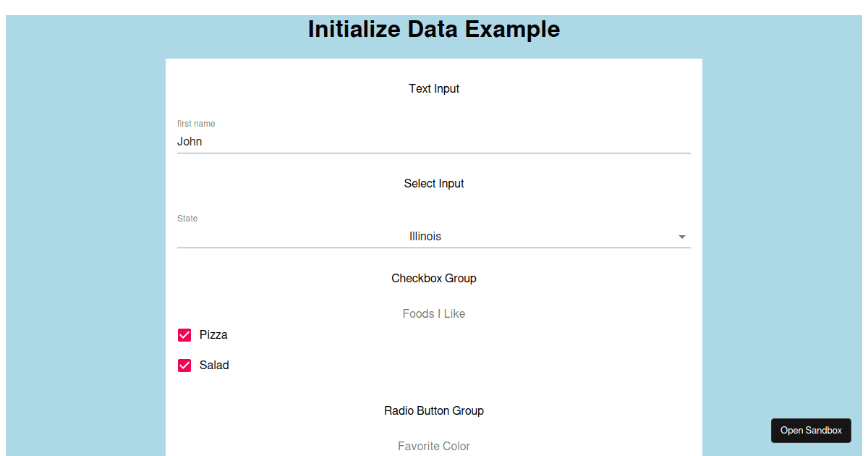
Task: Toggle the Salad checkbox off
Action: click(x=184, y=366)
